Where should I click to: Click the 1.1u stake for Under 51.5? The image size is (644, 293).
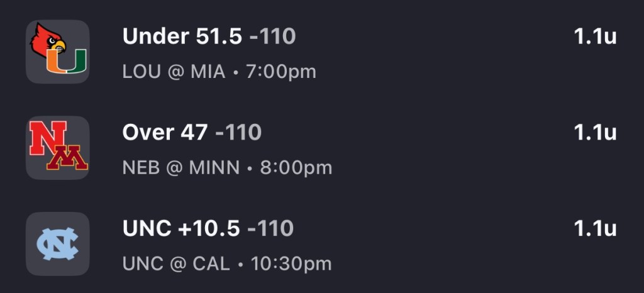pyautogui.click(x=595, y=36)
